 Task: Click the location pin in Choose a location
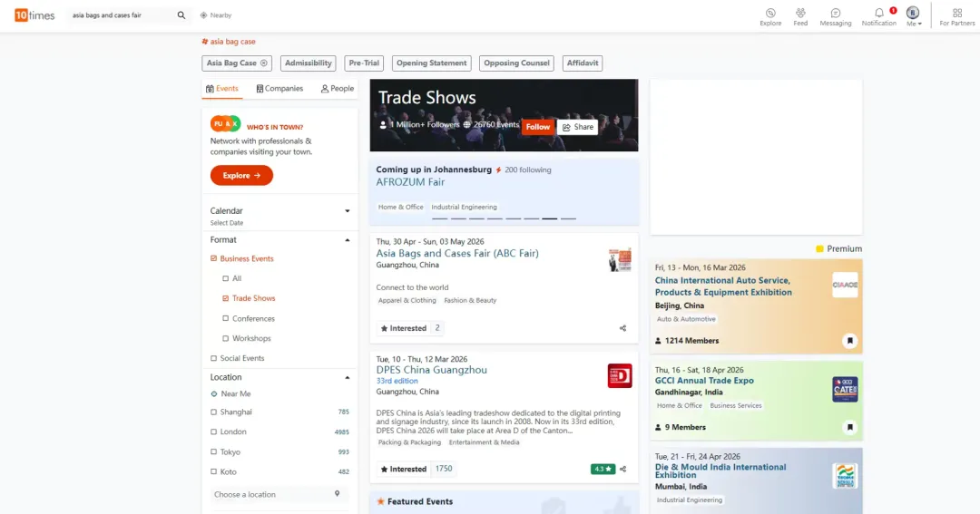pos(337,493)
